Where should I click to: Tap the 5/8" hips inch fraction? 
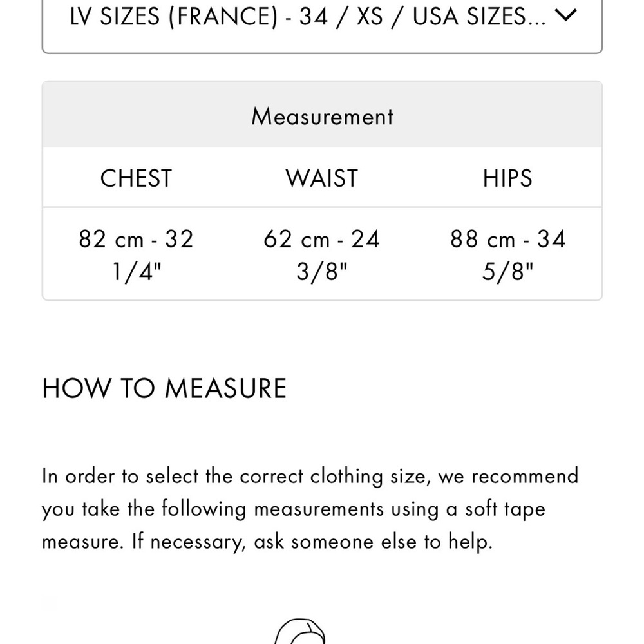[507, 271]
